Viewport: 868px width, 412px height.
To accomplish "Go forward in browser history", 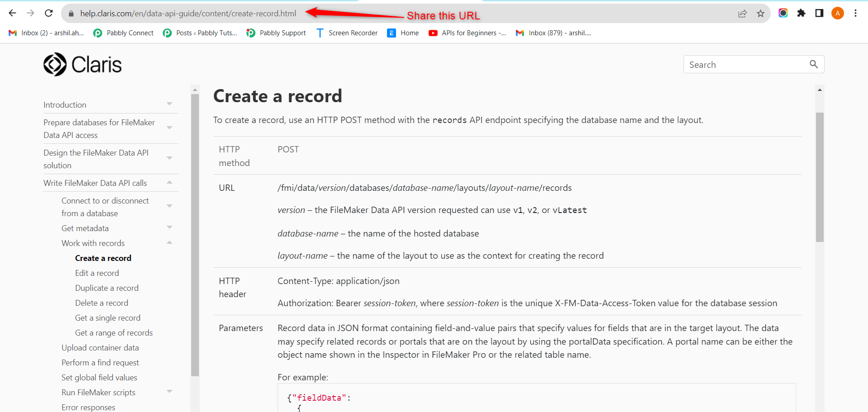I will pyautogui.click(x=31, y=13).
